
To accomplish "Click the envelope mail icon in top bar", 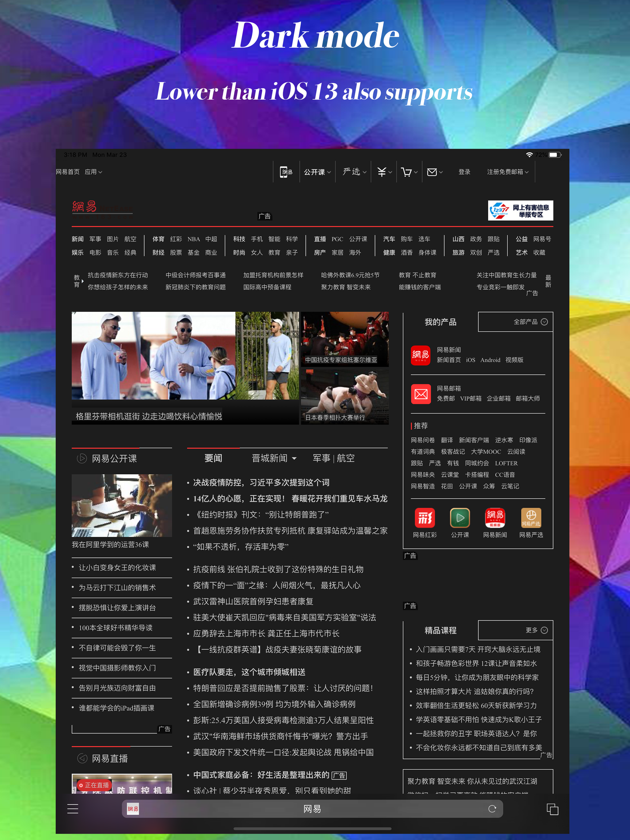I will (433, 172).
